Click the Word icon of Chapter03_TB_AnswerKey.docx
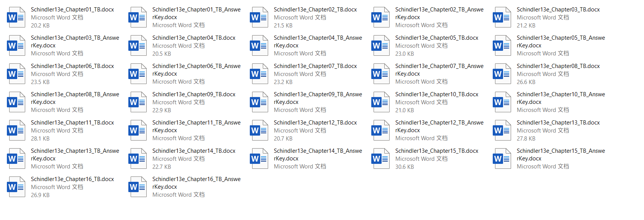This screenshot has width=644, height=220. pyautogui.click(x=16, y=45)
